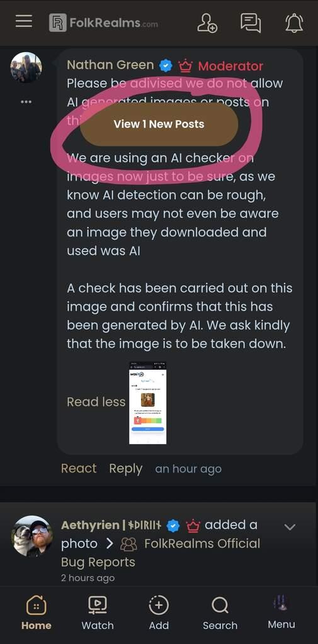Click Reply under Nathan's comment
Screen dimensions: 318x644
[125, 469]
